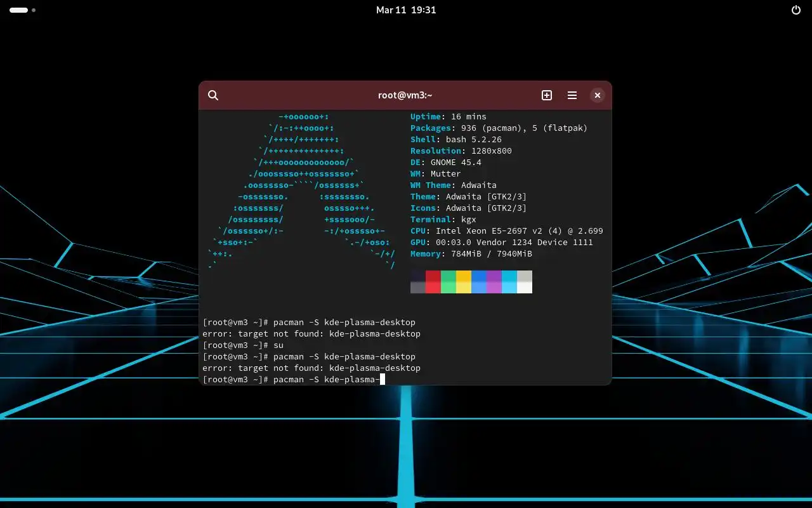This screenshot has height=508, width=812.
Task: Click the 'Packages: 936 (pacman)' line
Action: point(499,128)
